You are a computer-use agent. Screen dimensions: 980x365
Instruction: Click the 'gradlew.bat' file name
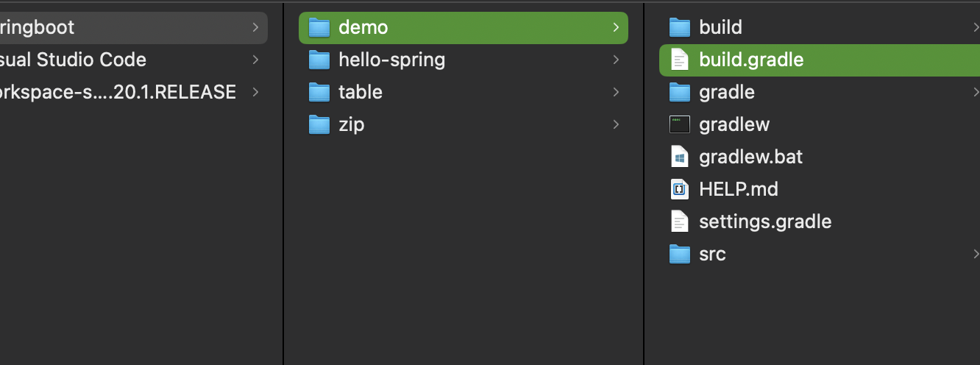click(x=750, y=157)
